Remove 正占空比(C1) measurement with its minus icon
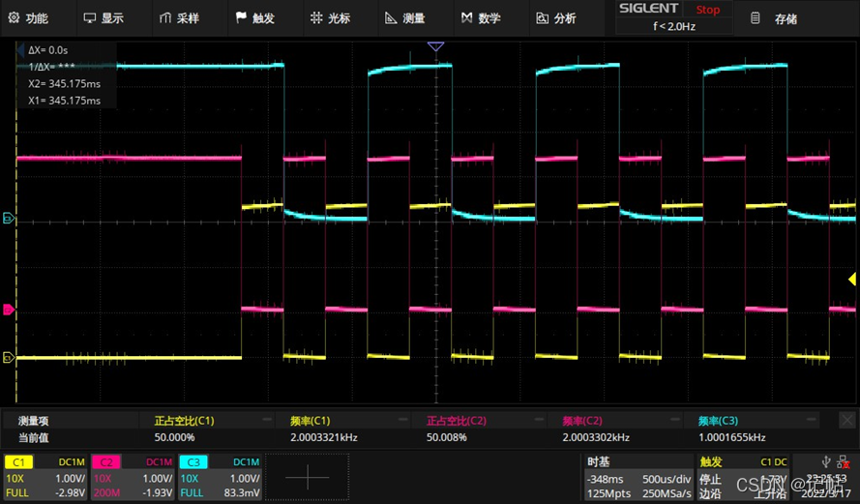 267,420
